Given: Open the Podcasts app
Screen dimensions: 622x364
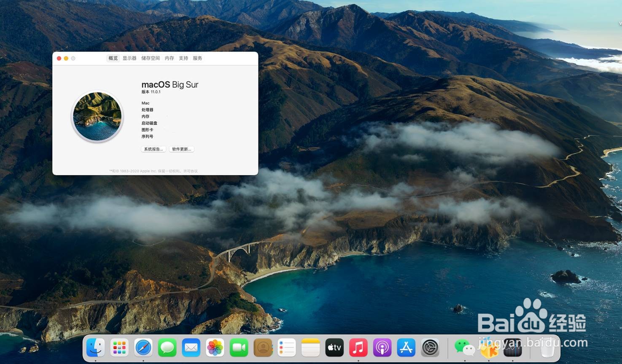Looking at the screenshot, I should click(x=382, y=348).
